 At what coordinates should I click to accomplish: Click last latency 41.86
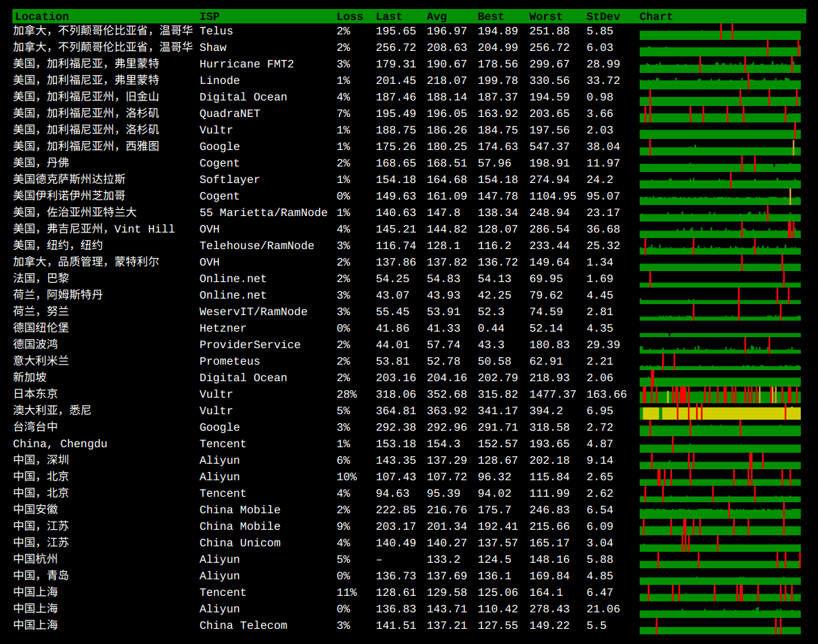pos(392,328)
